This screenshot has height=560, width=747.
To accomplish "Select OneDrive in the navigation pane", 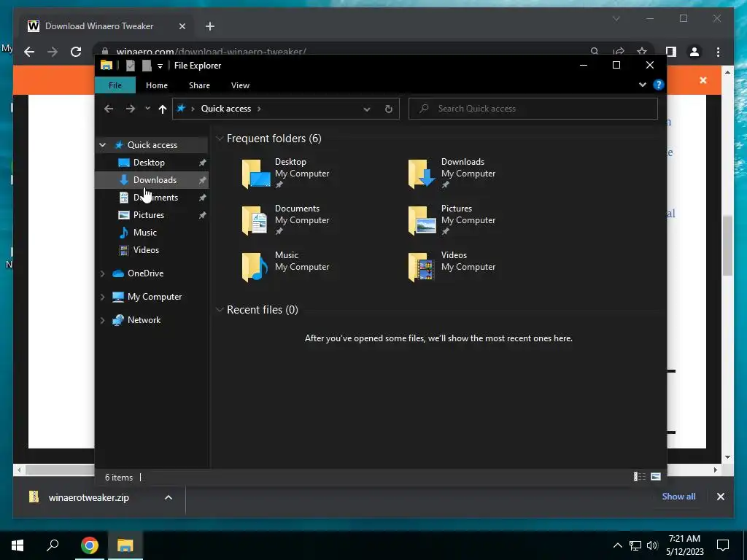I will (x=145, y=273).
